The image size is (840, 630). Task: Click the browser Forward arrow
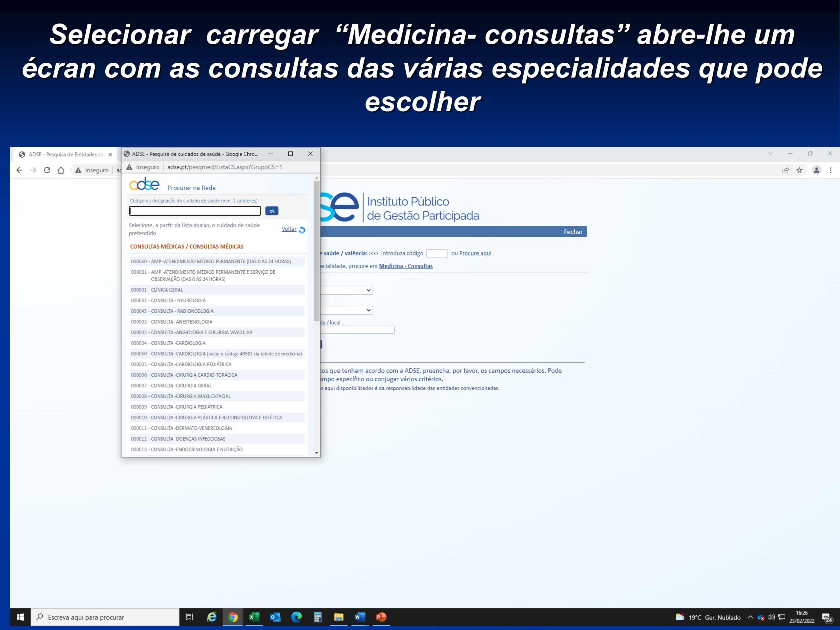tap(33, 170)
